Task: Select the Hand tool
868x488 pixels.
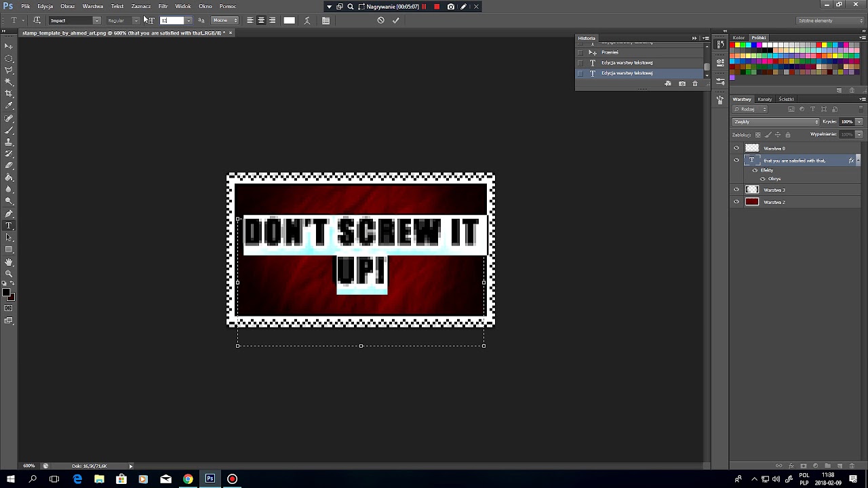Action: click(9, 262)
